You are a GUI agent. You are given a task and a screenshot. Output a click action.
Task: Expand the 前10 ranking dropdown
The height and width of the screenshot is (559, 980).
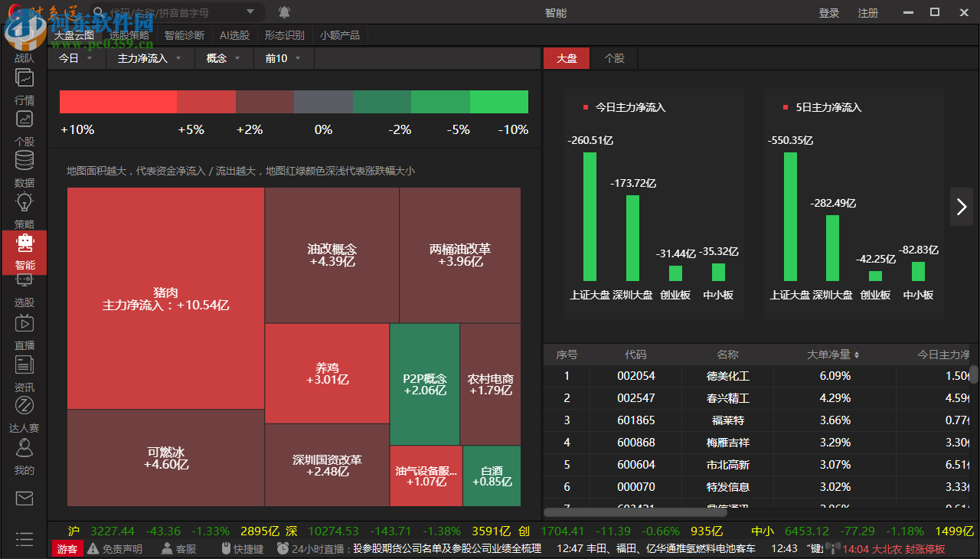[283, 57]
